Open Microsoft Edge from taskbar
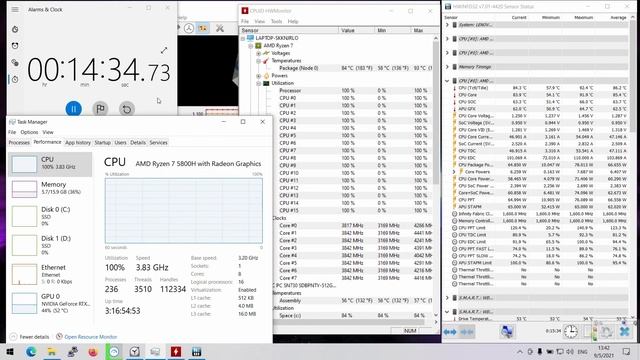640x360 pixels. (x=31, y=352)
